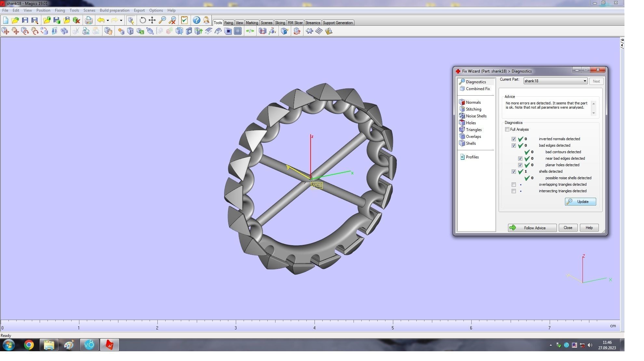
Task: Select the Rotate view tool icon
Action: pos(142,20)
